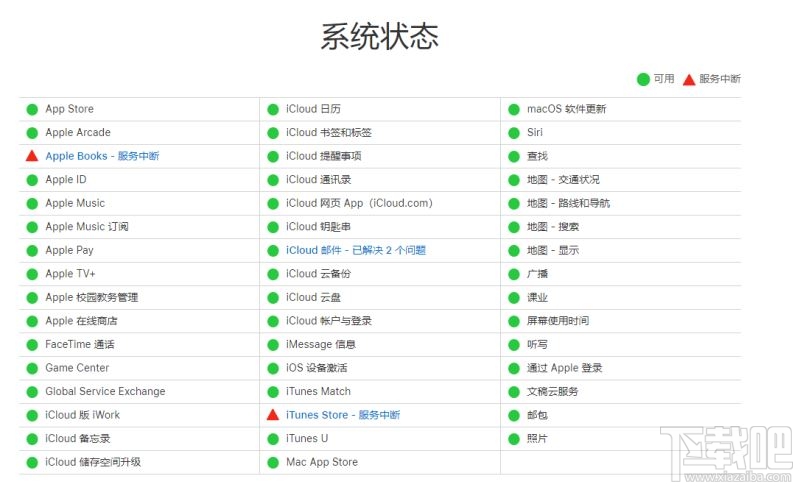This screenshot has height=487, width=800.
Task: Select the iCloud 提醒事项 entry
Action: pyautogui.click(x=324, y=156)
